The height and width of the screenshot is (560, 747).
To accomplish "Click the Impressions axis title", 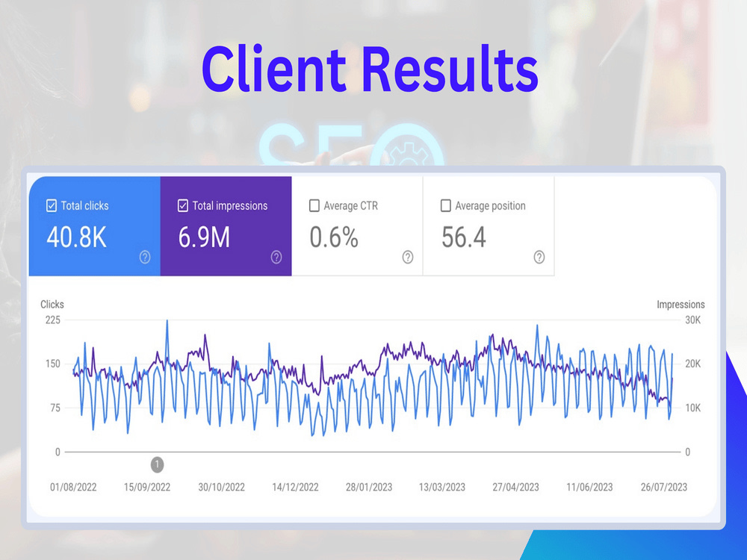I will (x=681, y=305).
